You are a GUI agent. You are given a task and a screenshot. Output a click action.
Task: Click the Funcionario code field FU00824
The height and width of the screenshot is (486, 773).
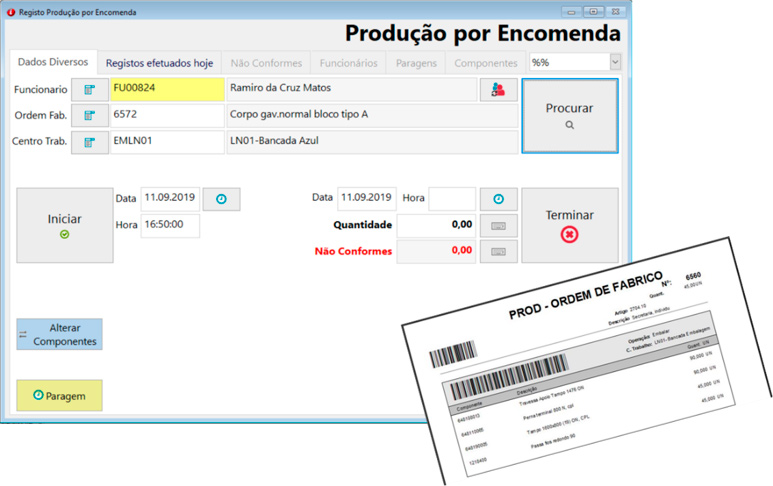click(167, 89)
